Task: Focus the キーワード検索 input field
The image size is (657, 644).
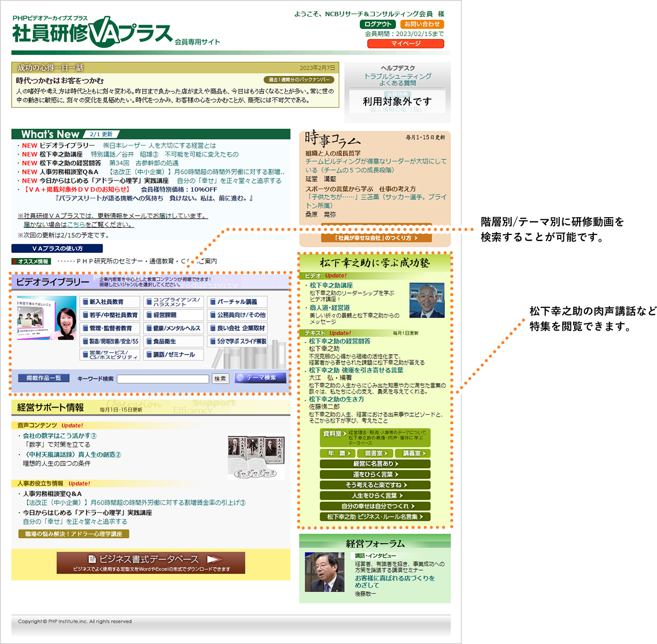Action: coord(163,379)
